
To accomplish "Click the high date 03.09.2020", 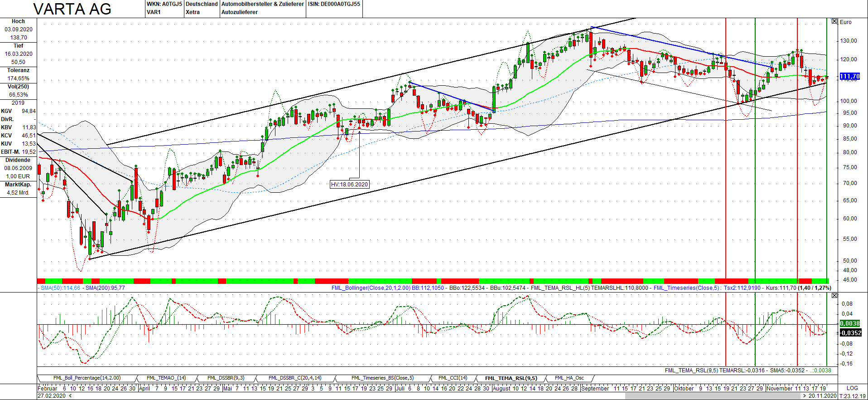I will (19, 29).
